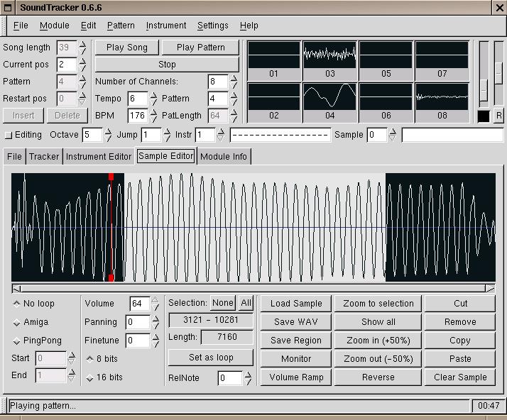The image size is (507, 420).
Task: Select the No loop option
Action: coord(33,304)
